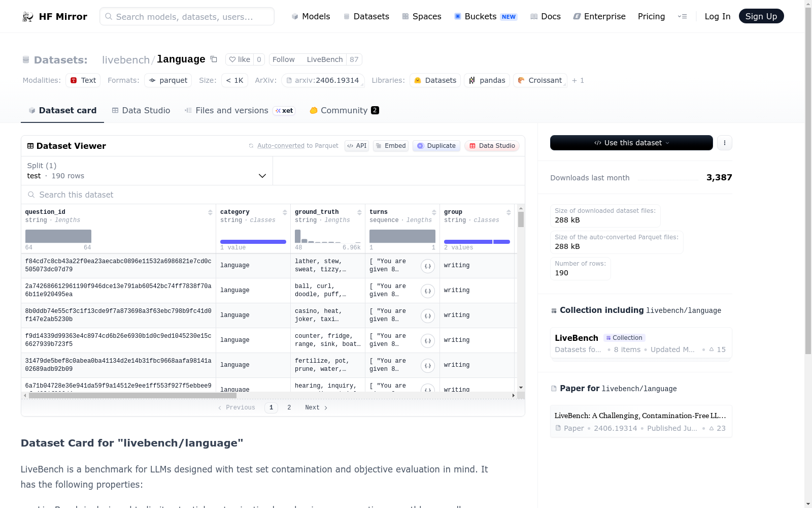Viewport: 812px width, 508px height.
Task: Open Models in the top navigation
Action: [311, 16]
